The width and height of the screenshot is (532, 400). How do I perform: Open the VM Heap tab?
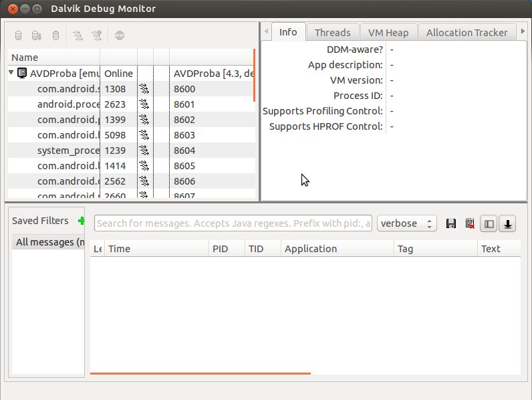[x=388, y=33]
